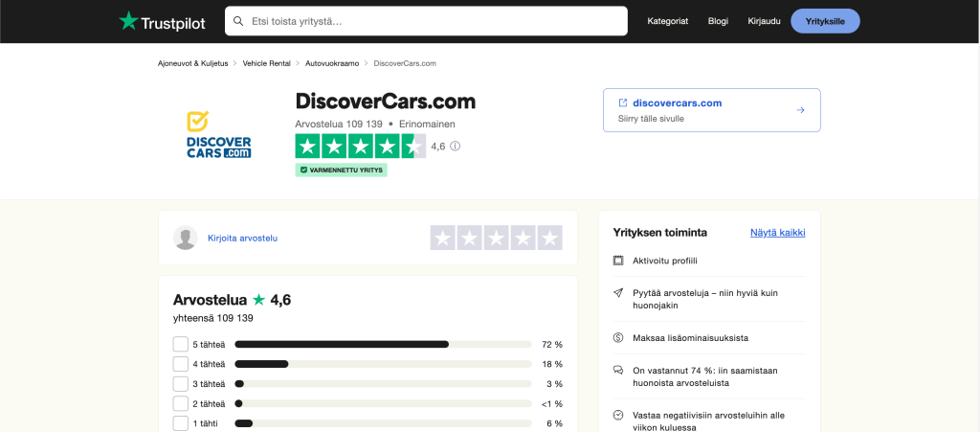Screen dimensions: 980x432
Task: Tick the 5 tähteä filter checkbox
Action: pos(181,344)
